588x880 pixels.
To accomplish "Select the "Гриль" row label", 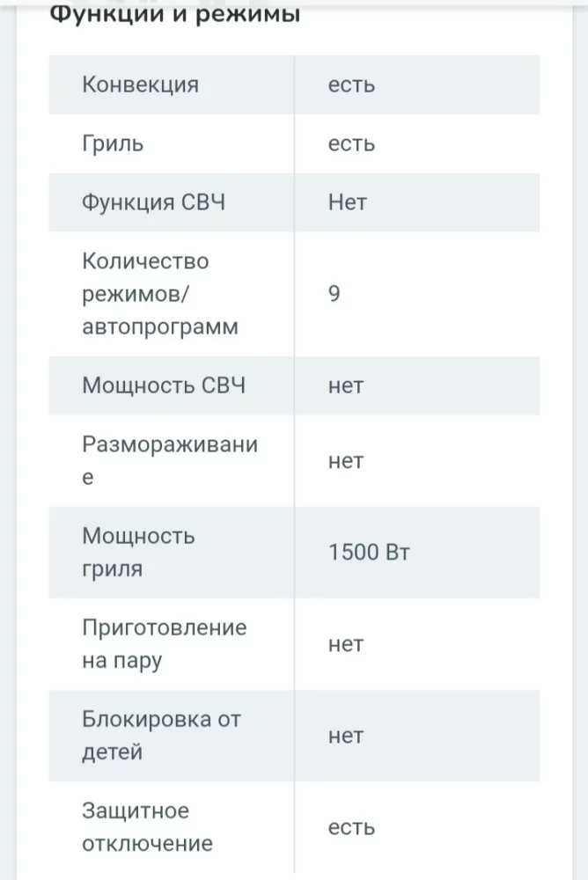I will (113, 143).
